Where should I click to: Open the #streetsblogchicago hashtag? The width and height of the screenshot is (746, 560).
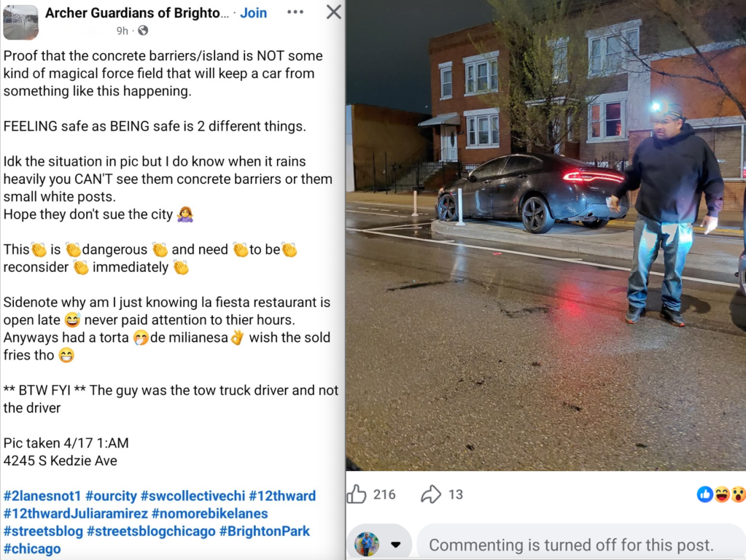pyautogui.click(x=151, y=531)
